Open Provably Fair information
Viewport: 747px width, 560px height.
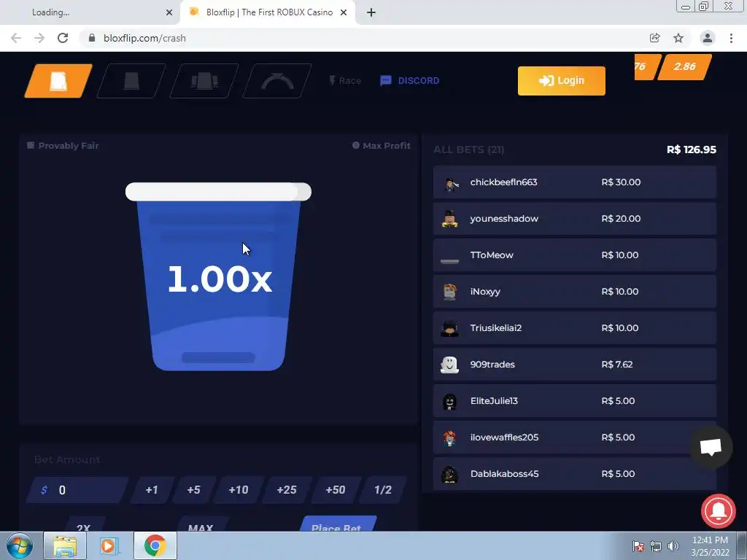click(x=63, y=146)
